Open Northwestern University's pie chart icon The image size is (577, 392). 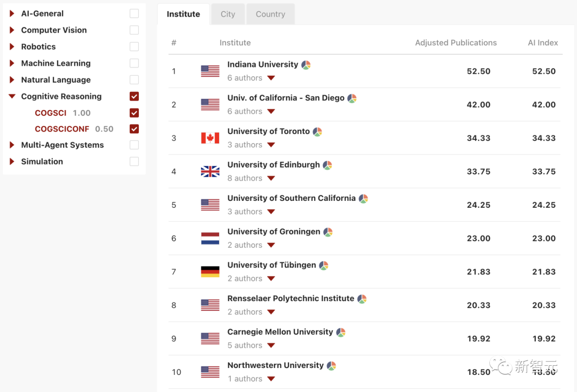pyautogui.click(x=332, y=366)
